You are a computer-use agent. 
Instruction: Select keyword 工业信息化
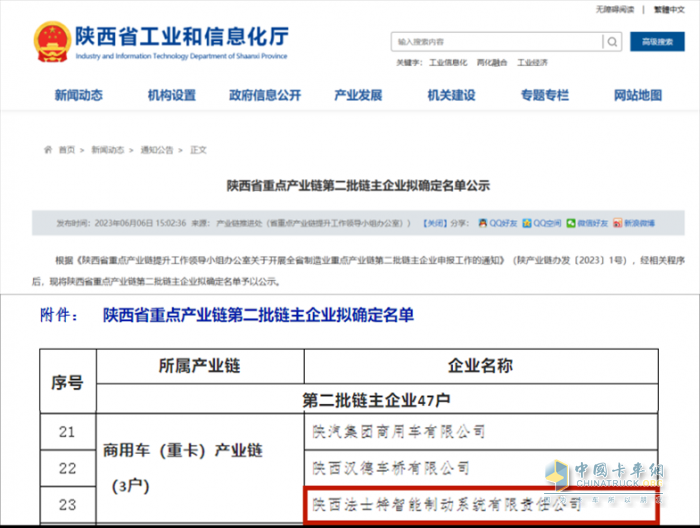click(x=448, y=62)
